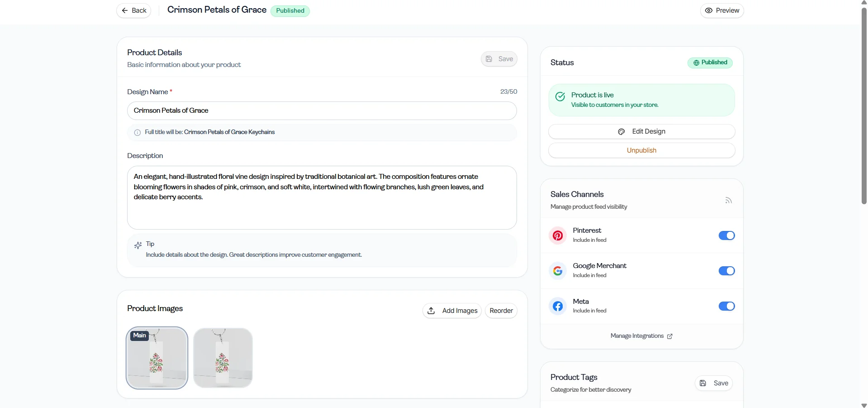
Task: Unpublish the product
Action: pyautogui.click(x=641, y=150)
